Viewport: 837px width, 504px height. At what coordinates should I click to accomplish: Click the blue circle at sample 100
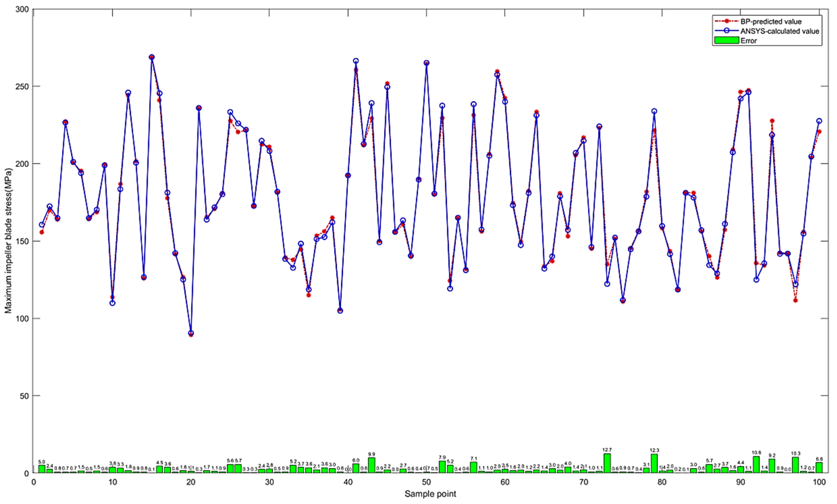click(x=819, y=121)
